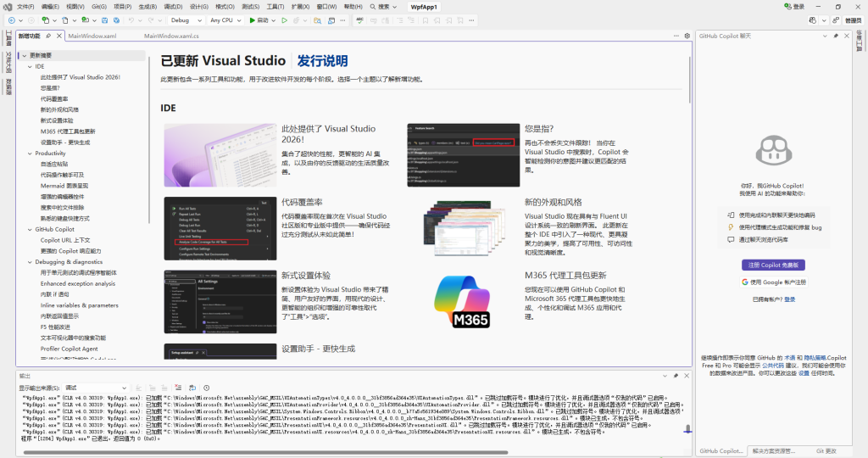Open the 显示输出来源 dropdown
The width and height of the screenshot is (868, 458).
point(96,388)
